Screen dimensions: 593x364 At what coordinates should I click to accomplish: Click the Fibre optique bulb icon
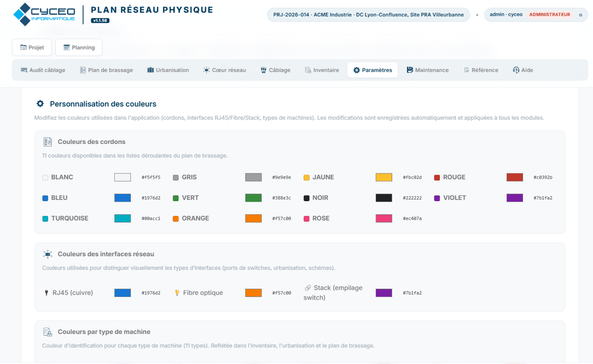pos(177,293)
